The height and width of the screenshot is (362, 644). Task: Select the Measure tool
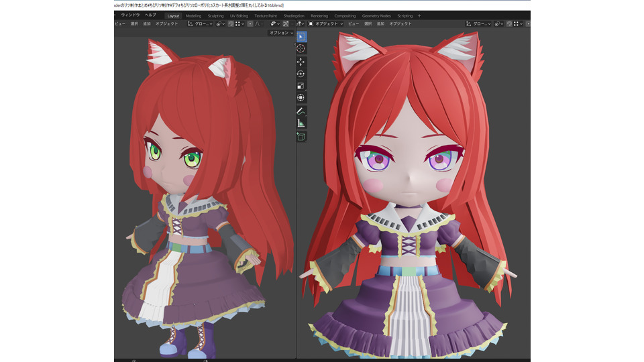click(301, 123)
